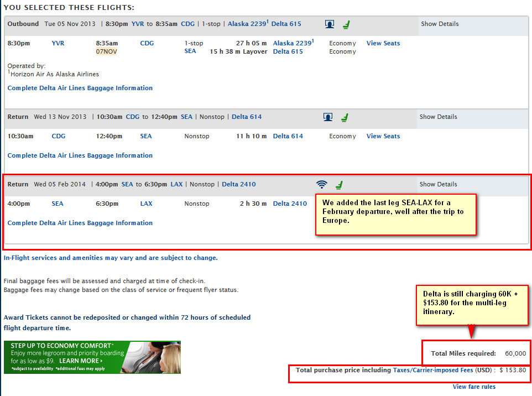
Task: Click the 11 h 10 m flight duration
Action: pyautogui.click(x=252, y=136)
